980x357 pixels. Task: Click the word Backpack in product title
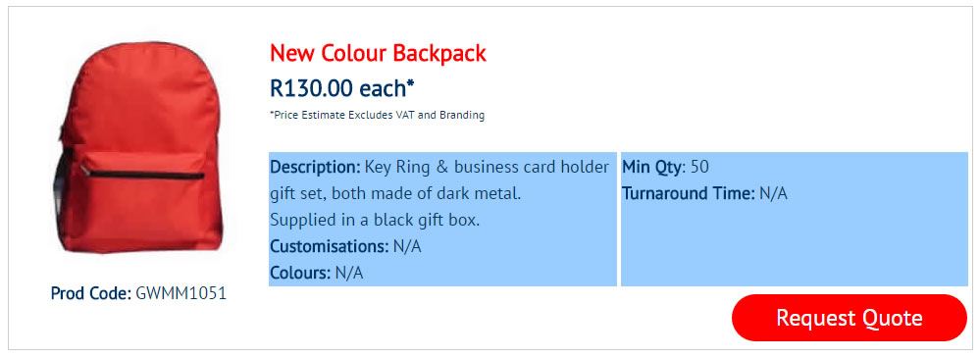[x=439, y=53]
